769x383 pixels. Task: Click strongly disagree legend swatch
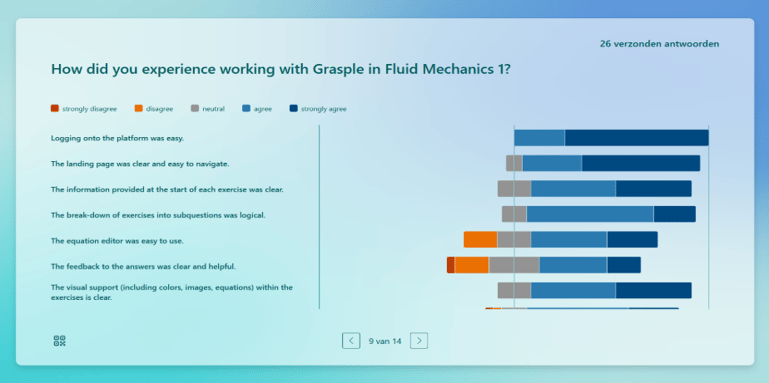point(54,108)
